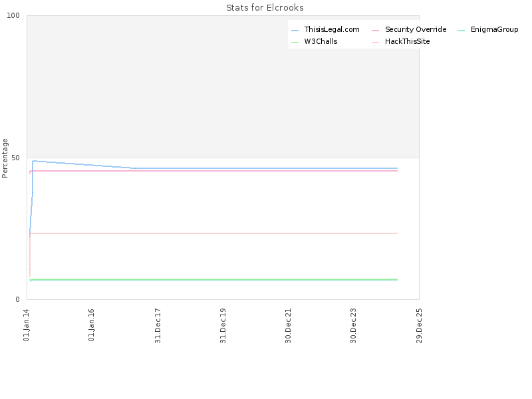Click the 30.Dec.23 x-axis date label

354,326
